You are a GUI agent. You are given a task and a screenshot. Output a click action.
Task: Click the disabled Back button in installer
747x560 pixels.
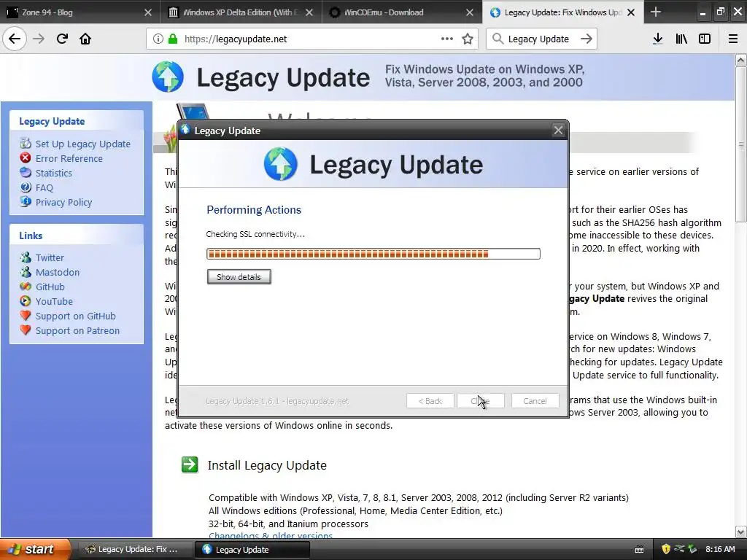point(430,401)
